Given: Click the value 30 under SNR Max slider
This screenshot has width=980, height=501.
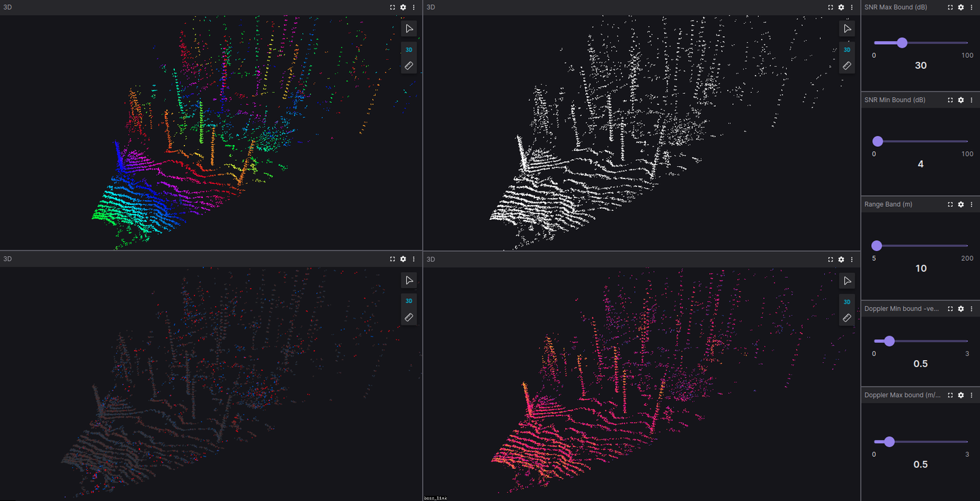Looking at the screenshot, I should (921, 65).
